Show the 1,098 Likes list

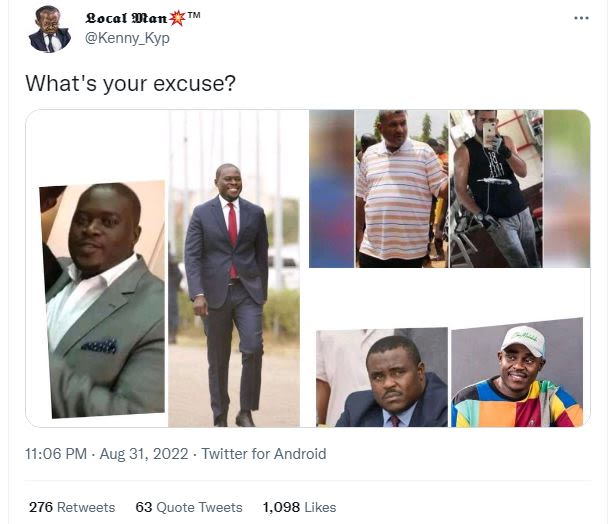tap(299, 507)
